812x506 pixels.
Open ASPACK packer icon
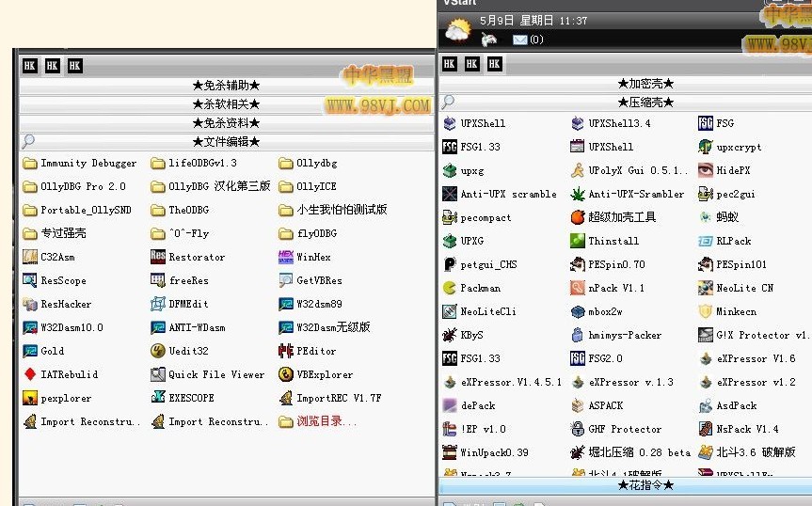(x=578, y=405)
